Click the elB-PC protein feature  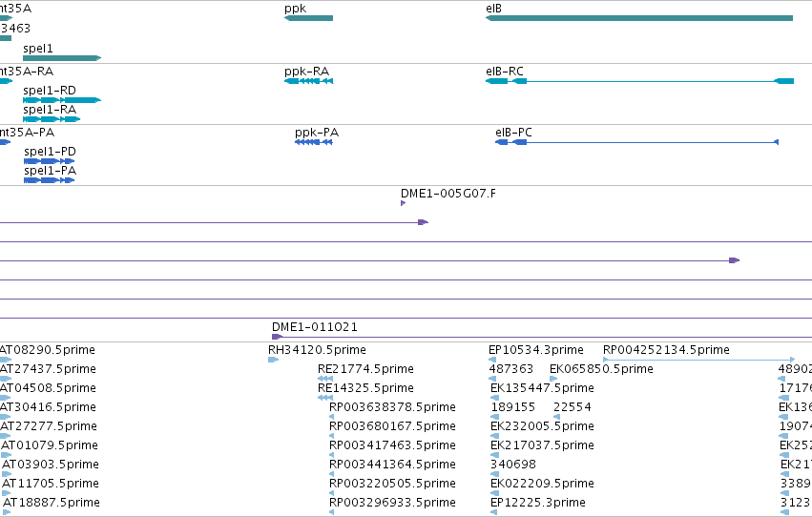click(637, 142)
